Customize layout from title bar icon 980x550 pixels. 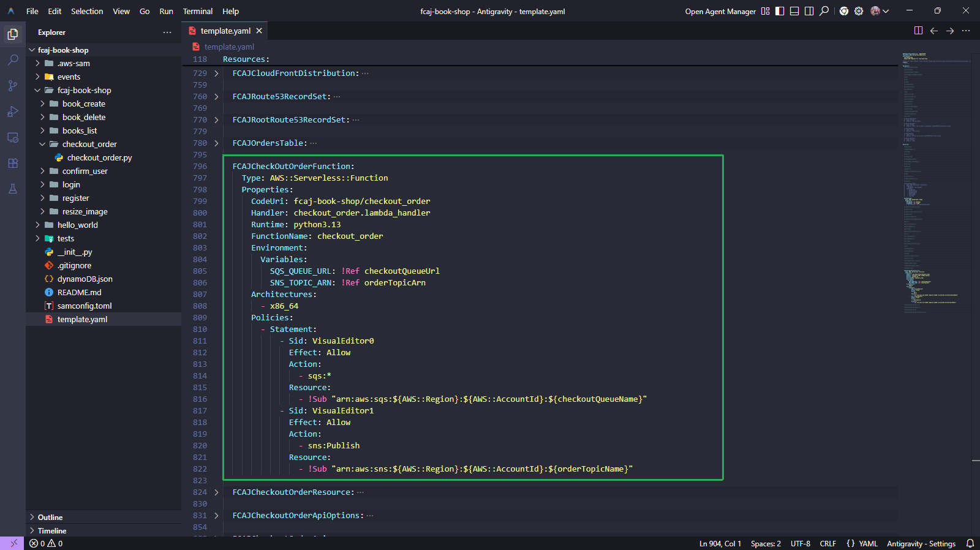click(765, 11)
